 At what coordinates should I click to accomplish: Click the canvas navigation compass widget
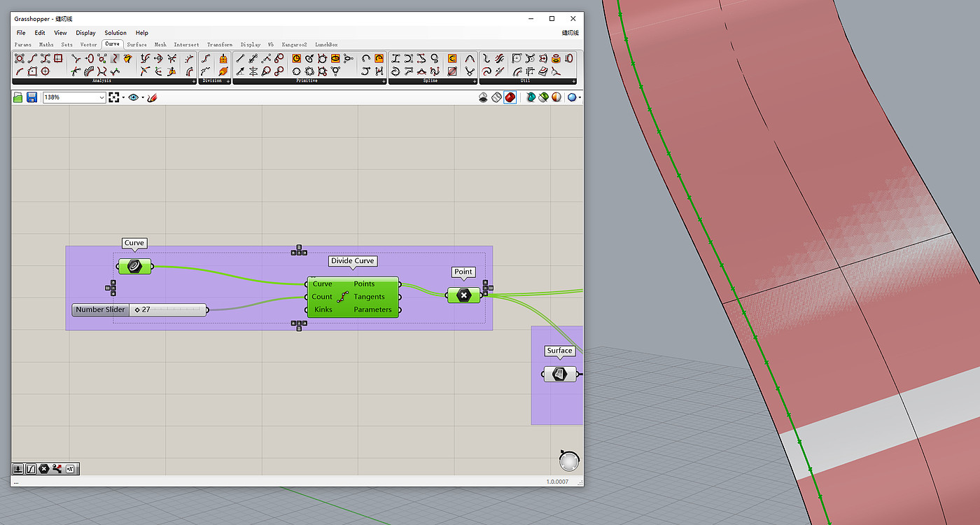(569, 460)
